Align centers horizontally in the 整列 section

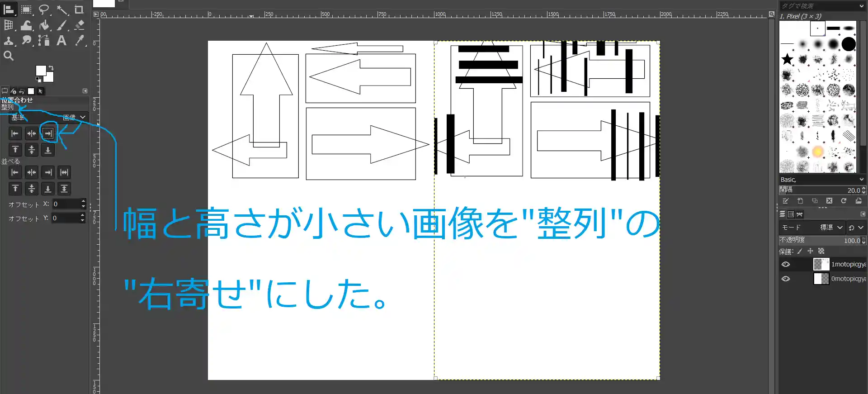(x=32, y=133)
